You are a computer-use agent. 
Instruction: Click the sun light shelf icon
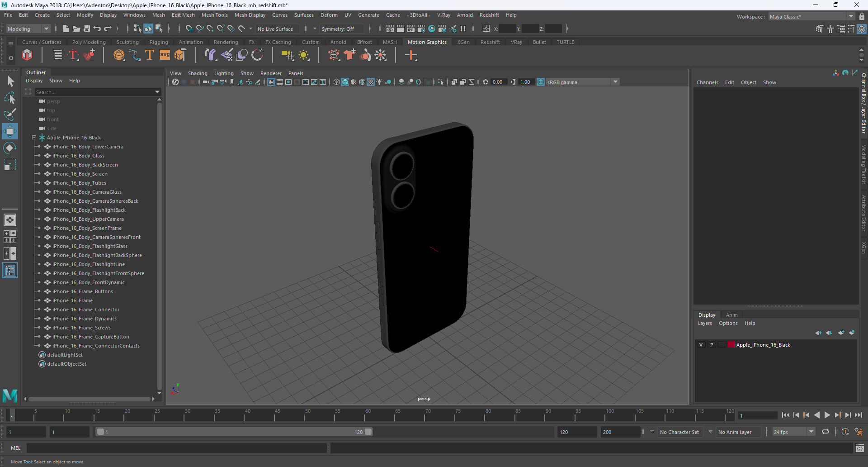(x=304, y=55)
